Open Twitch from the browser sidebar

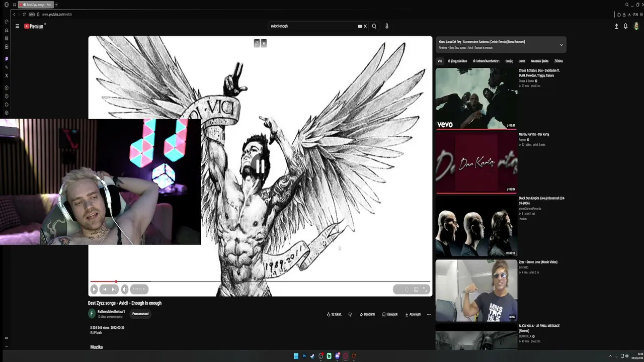click(x=7, y=59)
